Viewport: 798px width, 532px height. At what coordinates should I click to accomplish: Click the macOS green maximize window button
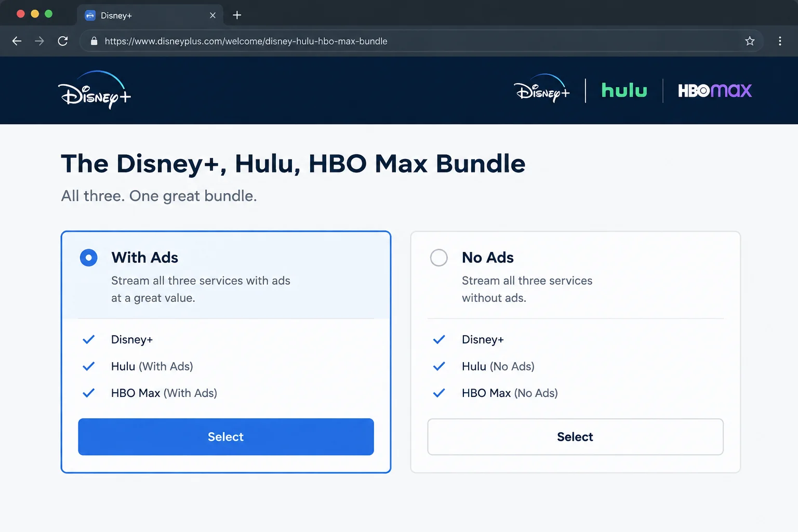(x=49, y=14)
